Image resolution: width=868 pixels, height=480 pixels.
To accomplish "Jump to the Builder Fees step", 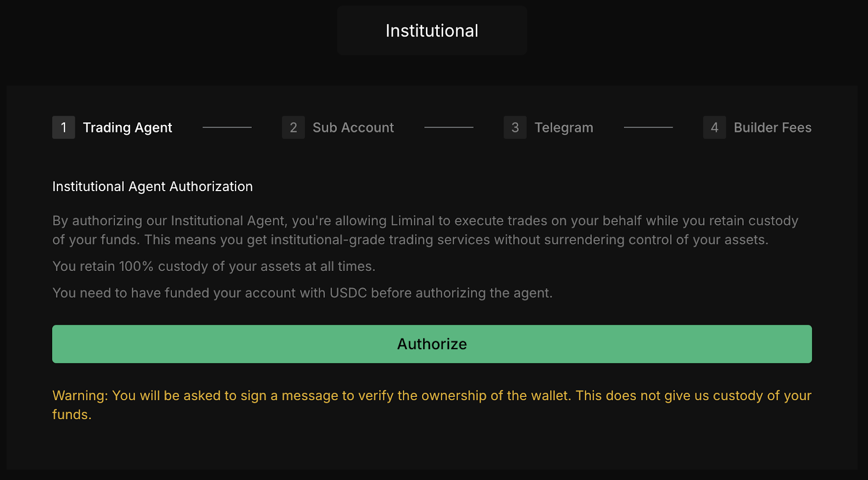I will (x=773, y=128).
